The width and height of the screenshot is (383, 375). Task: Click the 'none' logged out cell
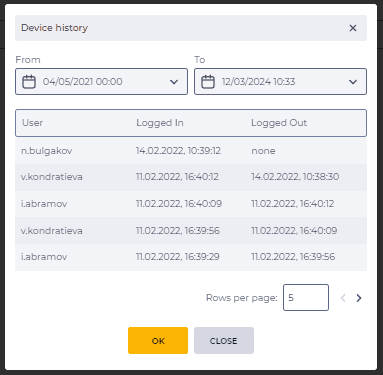coord(263,151)
